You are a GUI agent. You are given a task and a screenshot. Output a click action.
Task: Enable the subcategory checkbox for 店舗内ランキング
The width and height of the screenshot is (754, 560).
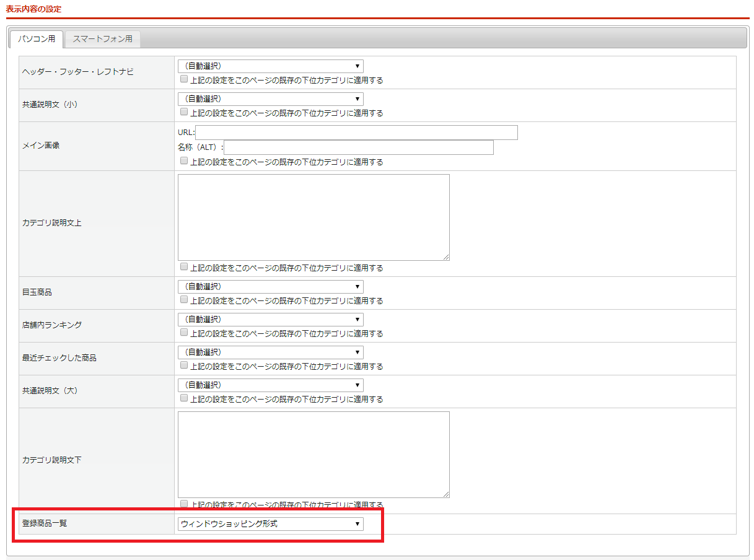tap(184, 333)
